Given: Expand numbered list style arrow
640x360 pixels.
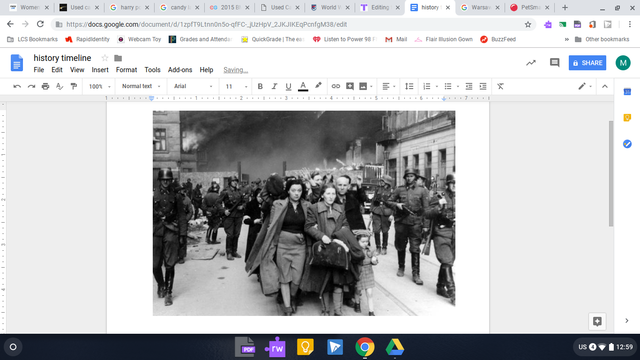Looking at the screenshot, I should point(436,87).
